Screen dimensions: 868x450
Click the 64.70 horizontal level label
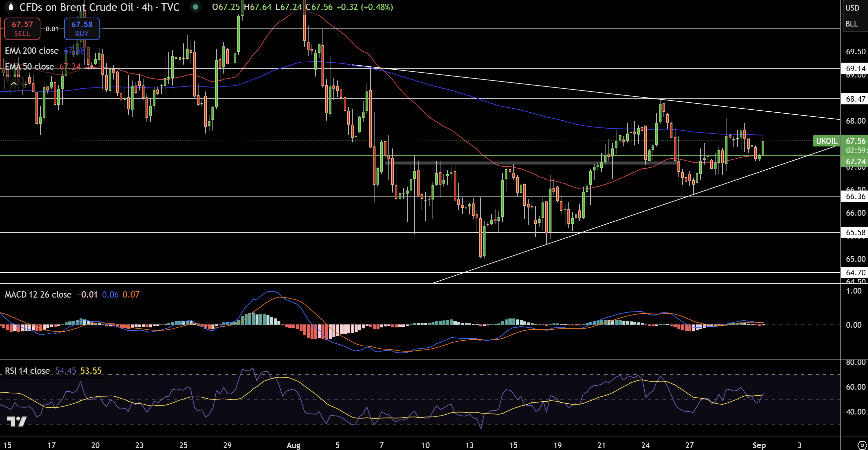[x=854, y=272]
